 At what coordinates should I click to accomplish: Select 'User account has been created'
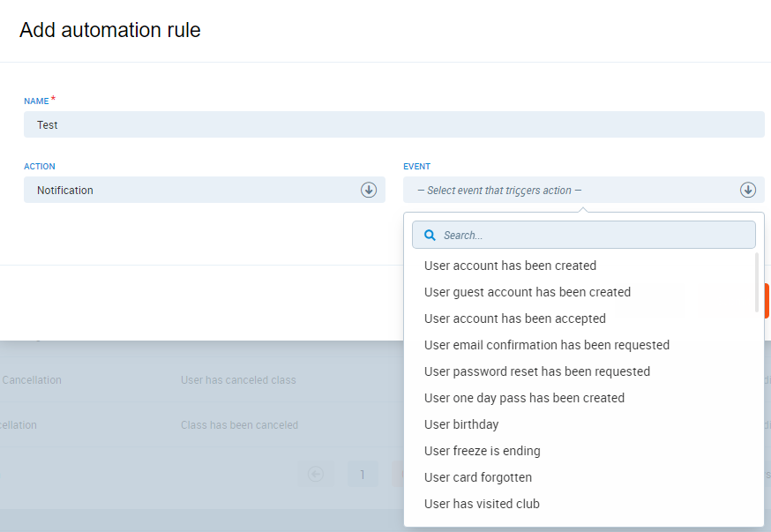tap(510, 266)
